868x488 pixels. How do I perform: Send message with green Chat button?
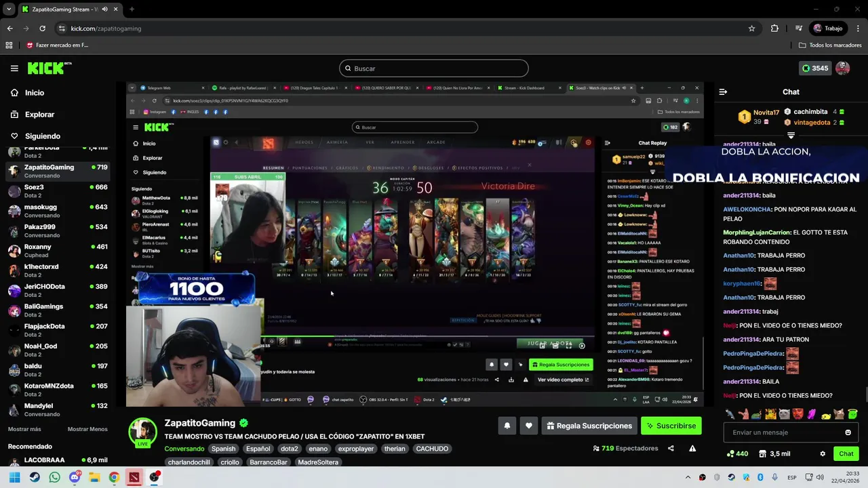846,453
